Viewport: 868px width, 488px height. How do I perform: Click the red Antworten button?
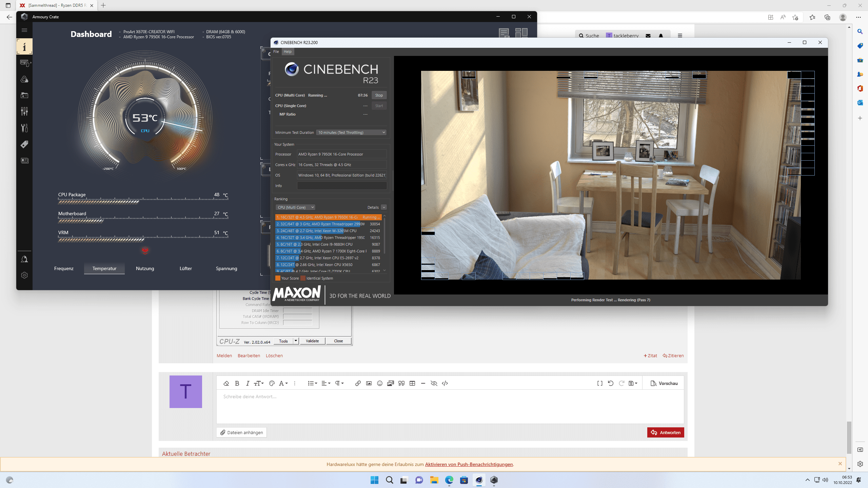(x=666, y=432)
